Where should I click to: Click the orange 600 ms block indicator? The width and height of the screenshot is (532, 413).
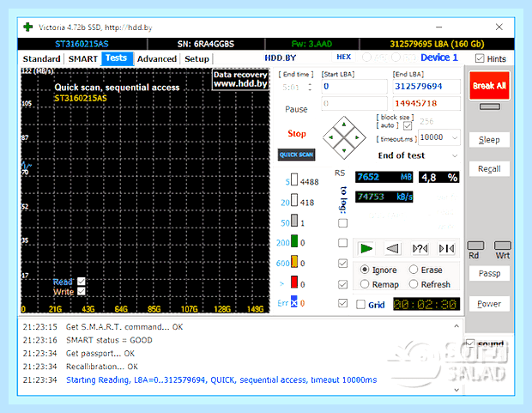294,262
